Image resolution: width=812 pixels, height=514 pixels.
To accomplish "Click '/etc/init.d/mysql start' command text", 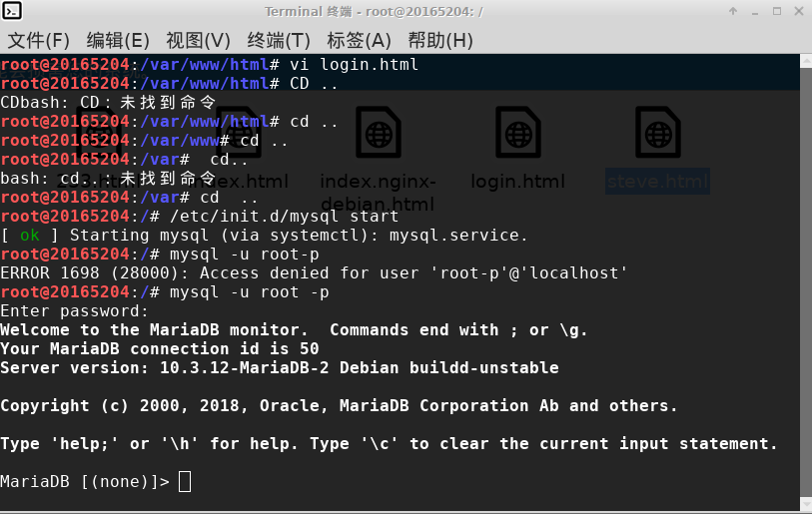I will (285, 216).
